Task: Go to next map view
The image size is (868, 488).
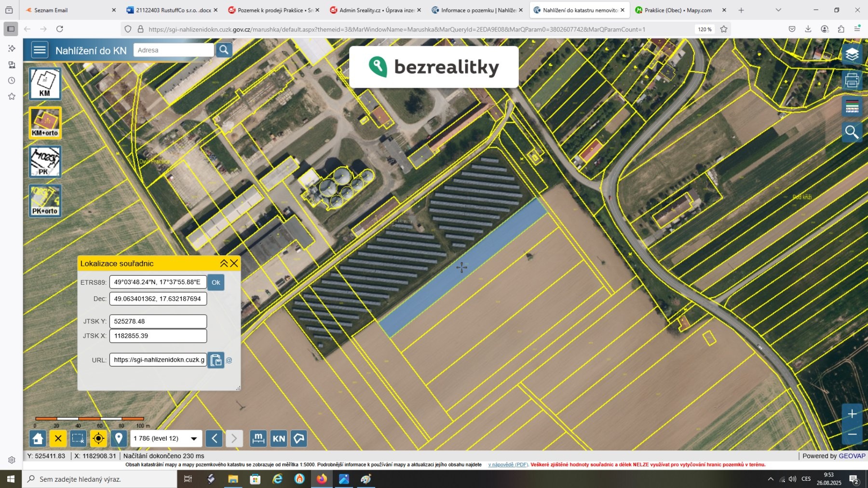Action: pyautogui.click(x=234, y=438)
